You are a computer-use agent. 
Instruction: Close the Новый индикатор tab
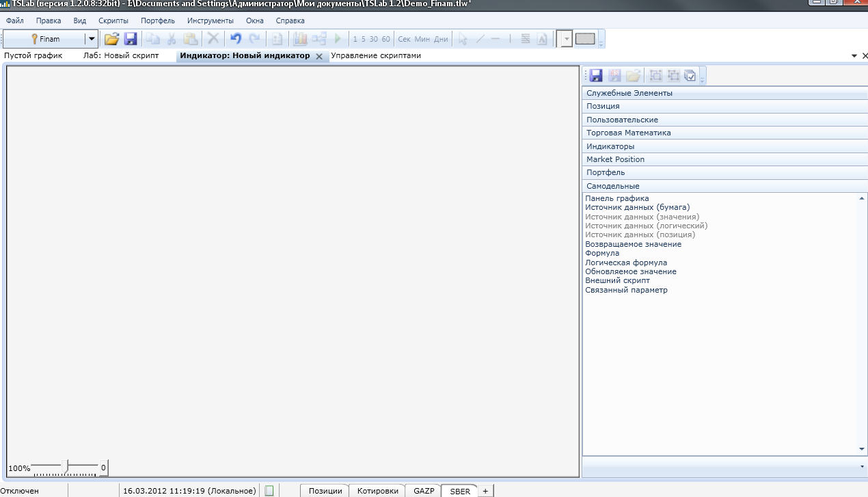pyautogui.click(x=319, y=56)
